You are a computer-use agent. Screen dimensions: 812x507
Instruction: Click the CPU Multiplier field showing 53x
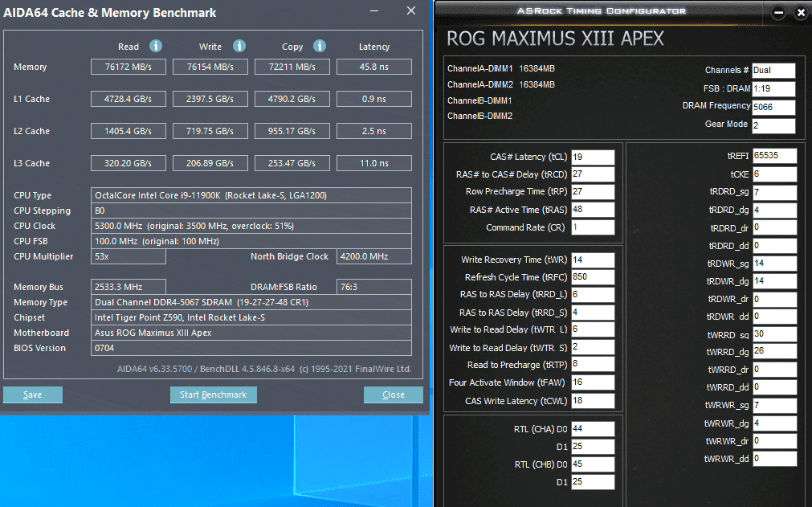129,256
